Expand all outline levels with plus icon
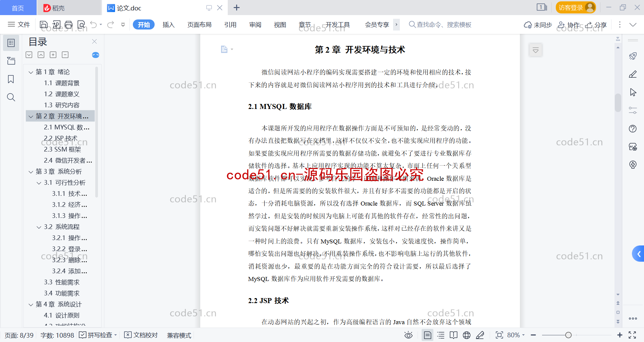The width and height of the screenshot is (644, 342). tap(53, 55)
